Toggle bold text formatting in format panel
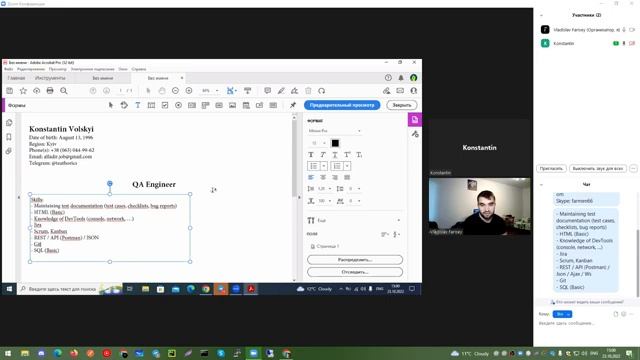This screenshot has height=360, width=640. pyautogui.click(x=311, y=155)
